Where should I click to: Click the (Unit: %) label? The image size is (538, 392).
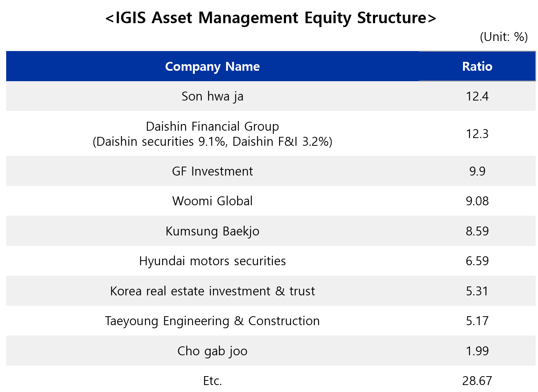[x=504, y=37]
